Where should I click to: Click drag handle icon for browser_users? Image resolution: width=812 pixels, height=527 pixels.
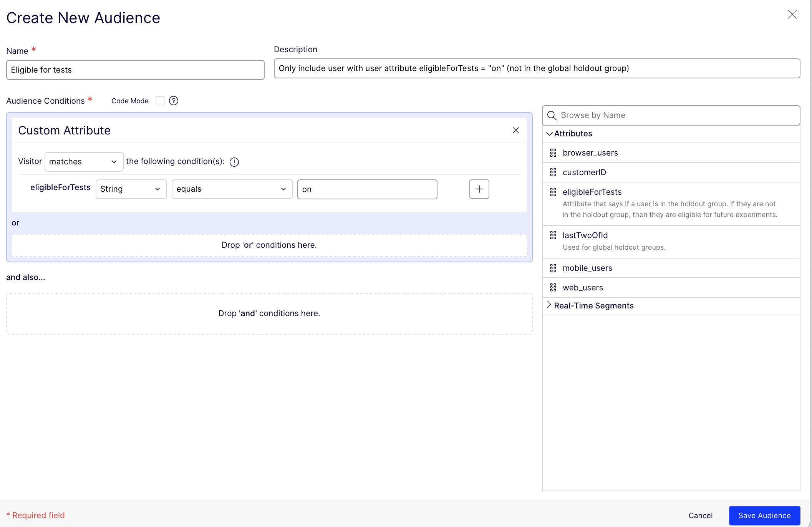[553, 153]
